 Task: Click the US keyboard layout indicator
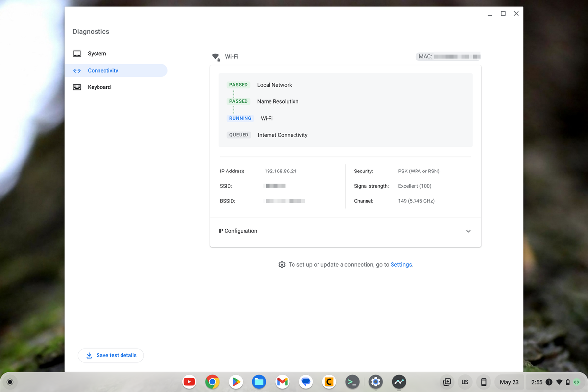(465, 382)
